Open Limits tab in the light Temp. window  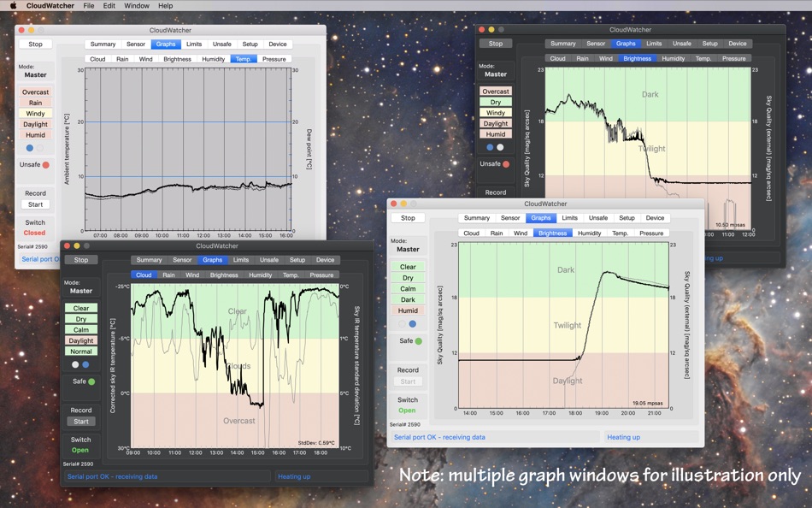(x=194, y=44)
